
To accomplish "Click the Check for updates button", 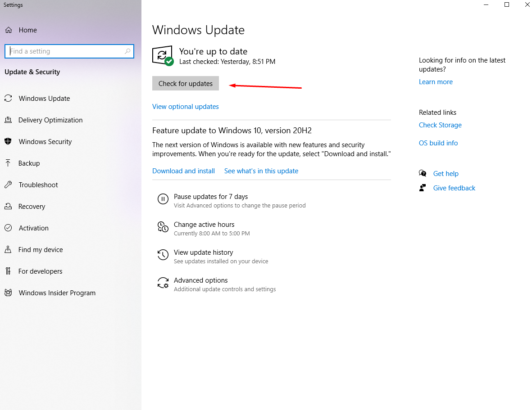I will click(186, 83).
